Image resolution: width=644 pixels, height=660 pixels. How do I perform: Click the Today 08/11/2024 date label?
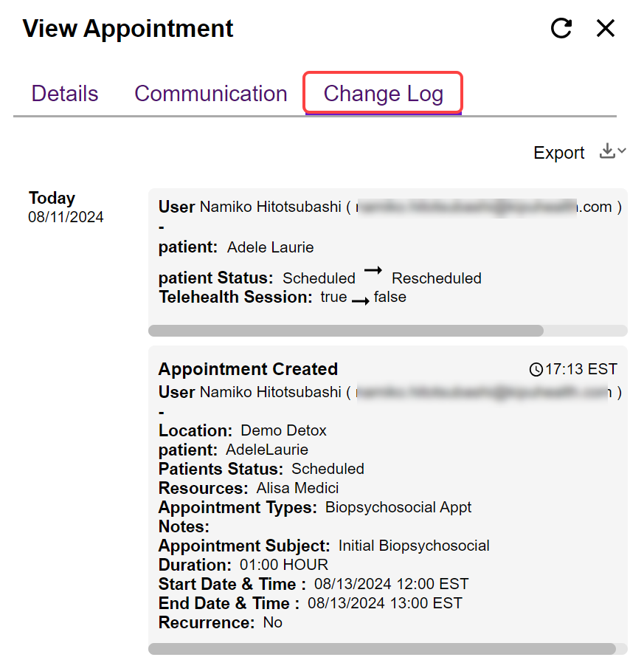[66, 207]
